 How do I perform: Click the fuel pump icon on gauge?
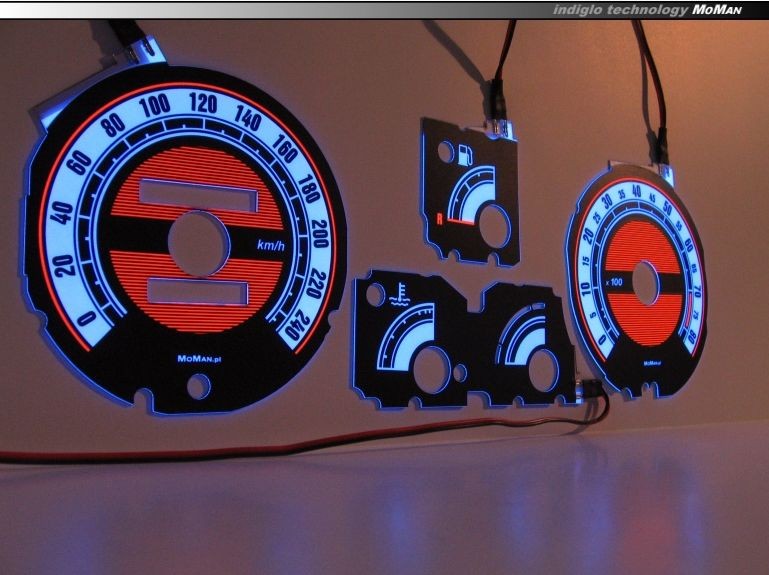pos(462,155)
